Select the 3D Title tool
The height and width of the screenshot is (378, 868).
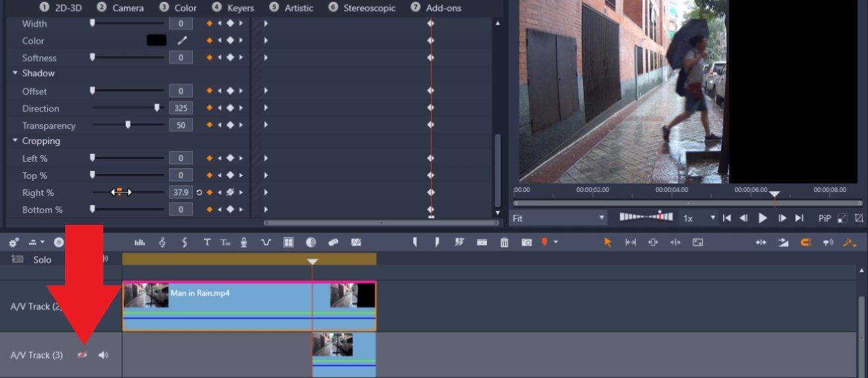tap(225, 243)
